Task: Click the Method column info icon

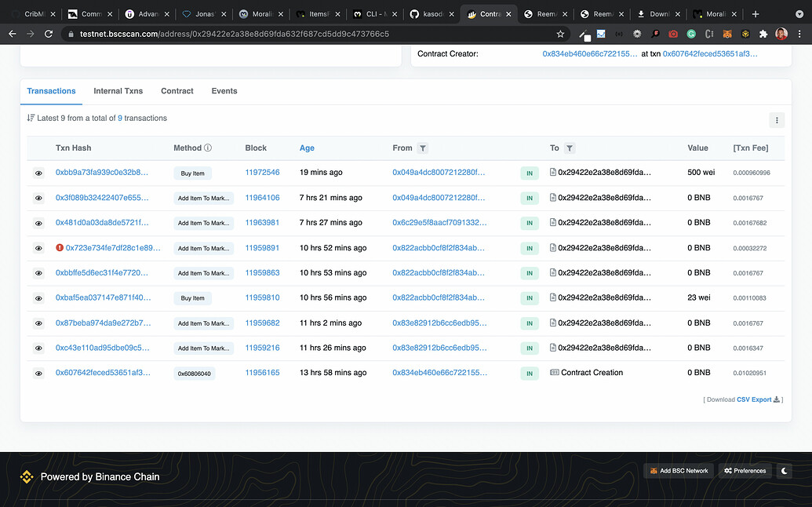Action: 206,148
